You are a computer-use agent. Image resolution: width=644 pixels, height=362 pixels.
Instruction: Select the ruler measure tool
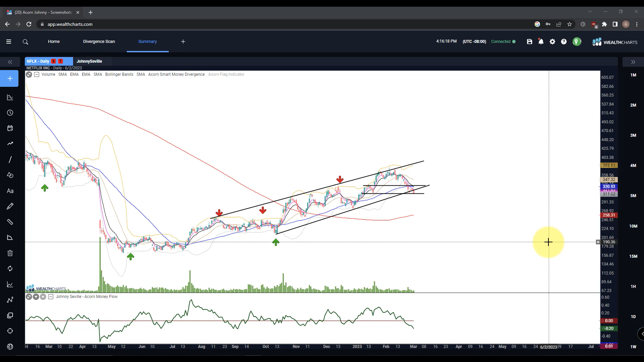pos(10,222)
